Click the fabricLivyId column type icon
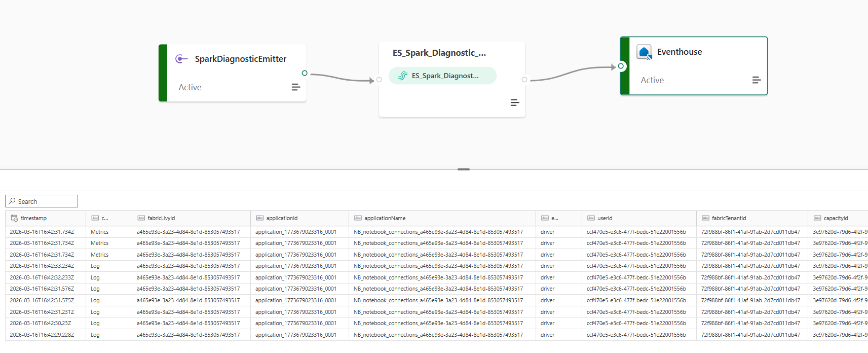 [141, 218]
